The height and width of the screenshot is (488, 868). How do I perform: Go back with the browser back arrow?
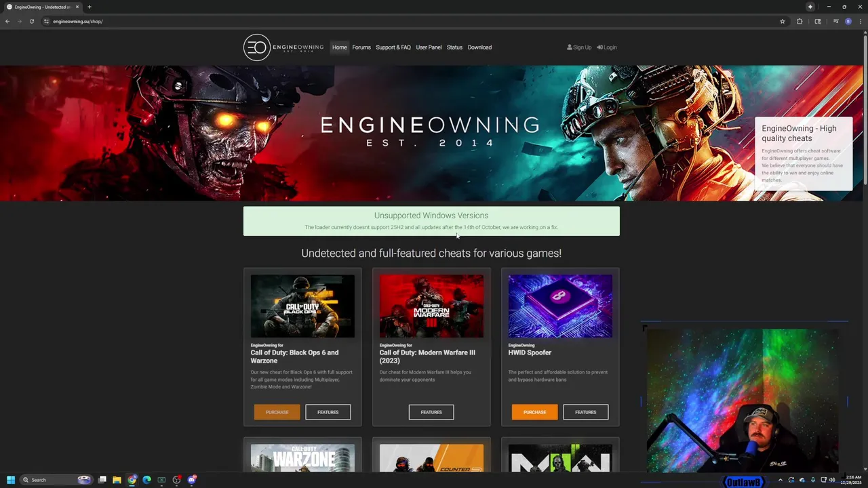point(7,21)
